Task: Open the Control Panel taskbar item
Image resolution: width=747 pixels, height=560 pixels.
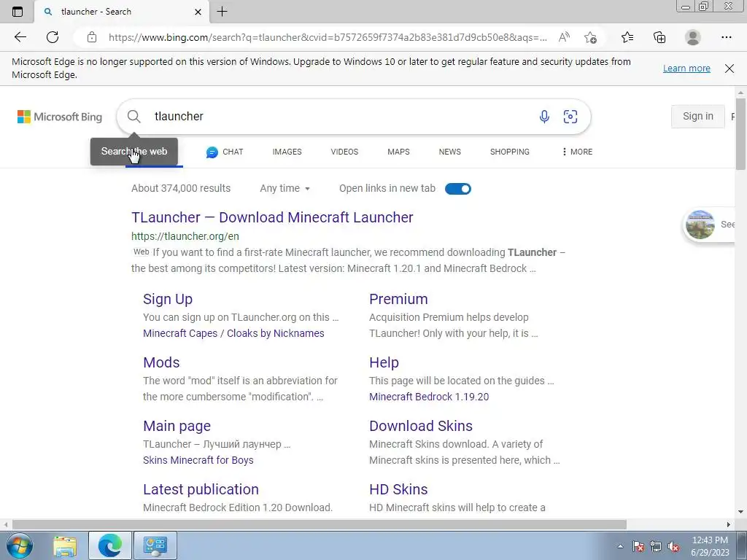Action: pyautogui.click(x=155, y=545)
